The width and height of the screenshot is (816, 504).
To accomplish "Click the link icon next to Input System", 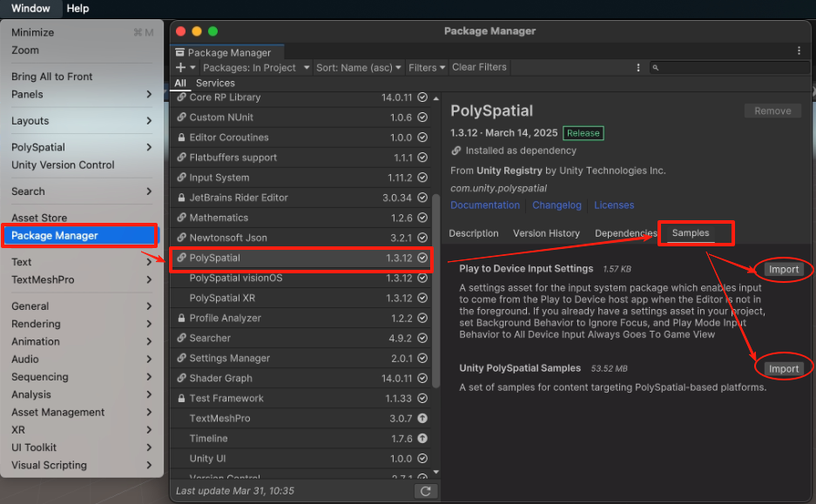I will click(182, 178).
